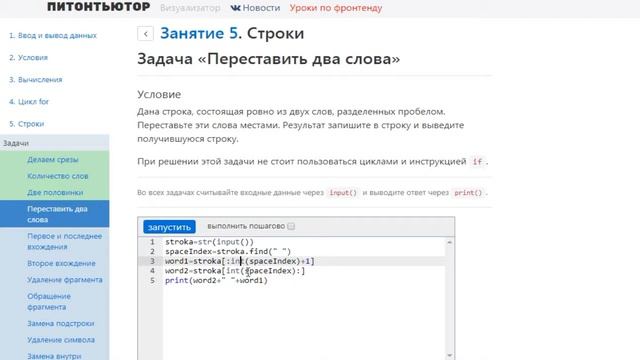Click the print() code label in note

[468, 193]
